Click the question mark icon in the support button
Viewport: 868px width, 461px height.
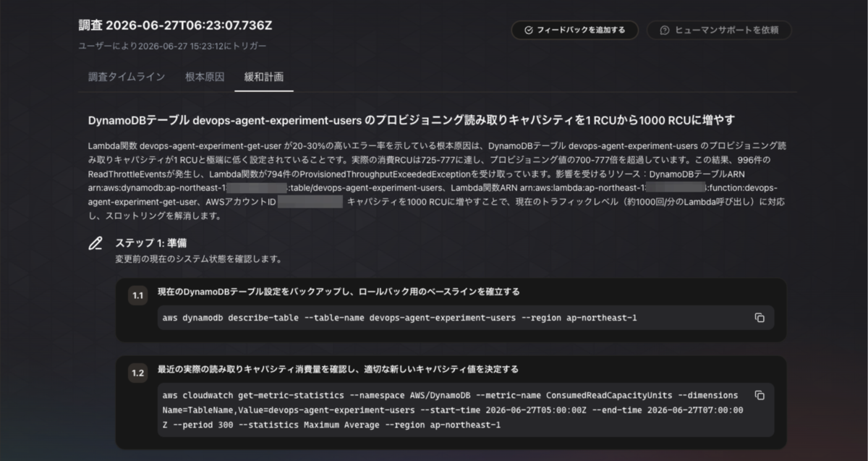click(x=664, y=30)
